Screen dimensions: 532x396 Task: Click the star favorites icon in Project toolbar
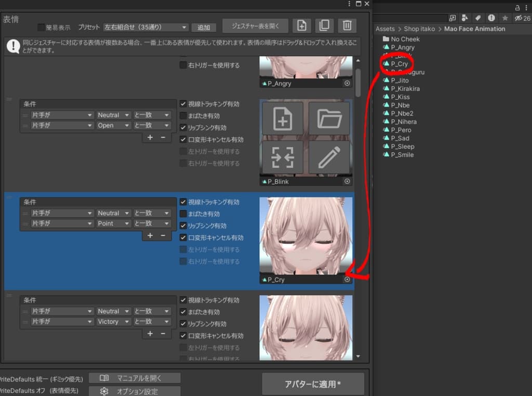[x=505, y=18]
